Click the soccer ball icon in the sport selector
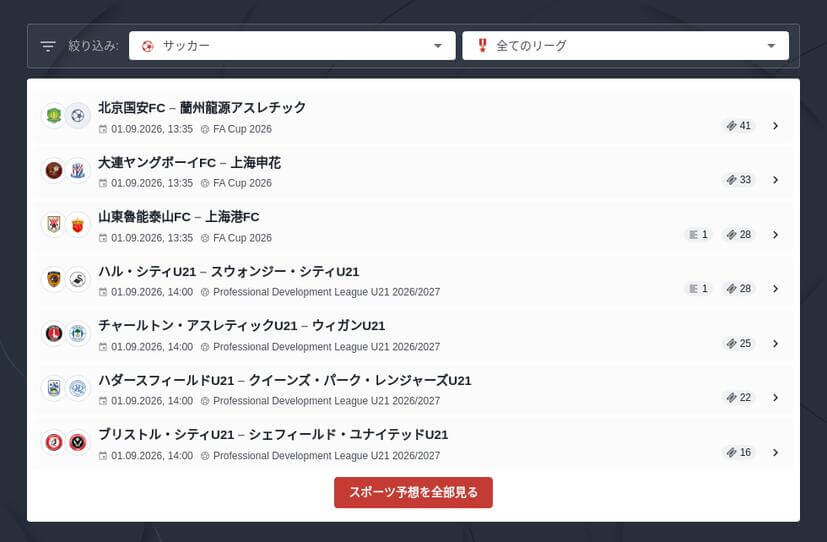Image resolution: width=827 pixels, height=542 pixels. pos(148,46)
